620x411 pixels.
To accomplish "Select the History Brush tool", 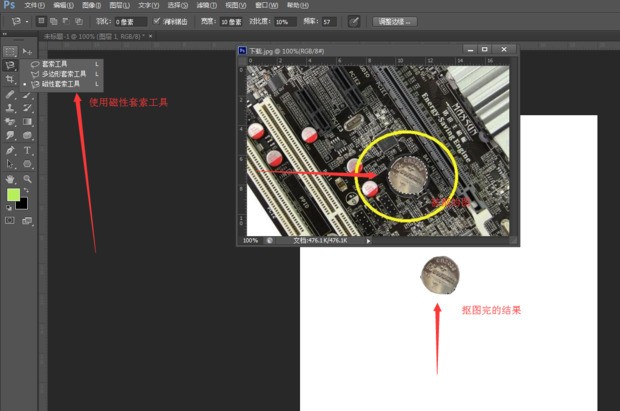I will click(x=27, y=108).
